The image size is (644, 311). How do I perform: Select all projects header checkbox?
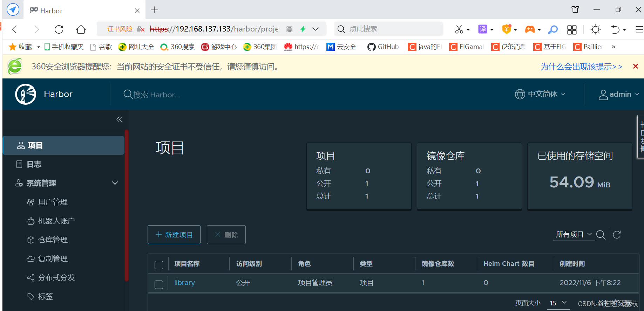[159, 265]
